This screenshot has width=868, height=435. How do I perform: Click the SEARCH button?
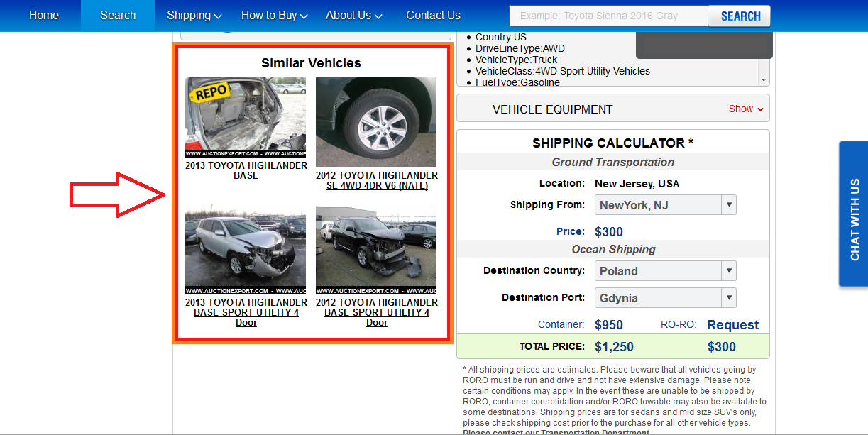pos(739,16)
